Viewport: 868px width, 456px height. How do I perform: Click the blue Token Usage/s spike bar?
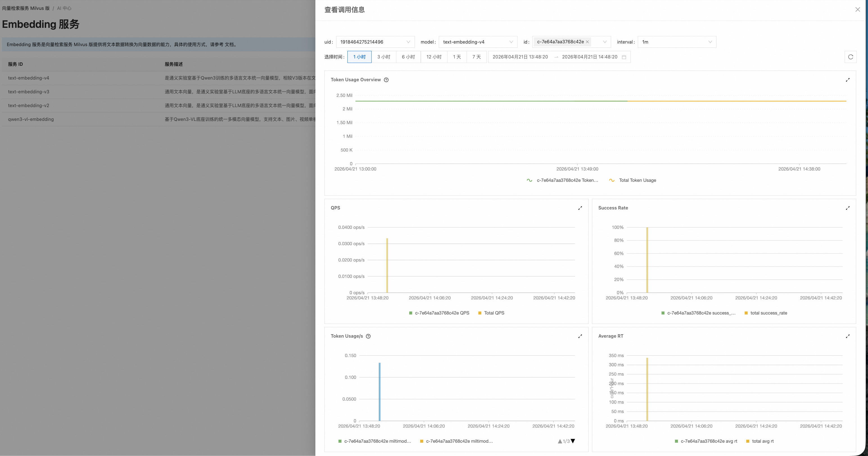pyautogui.click(x=379, y=392)
